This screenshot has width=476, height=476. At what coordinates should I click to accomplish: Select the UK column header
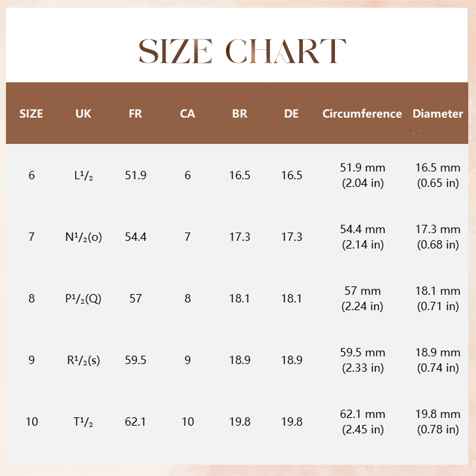(83, 114)
